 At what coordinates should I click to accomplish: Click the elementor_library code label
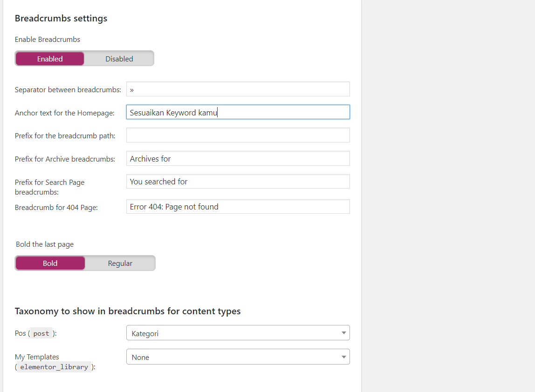(54, 367)
